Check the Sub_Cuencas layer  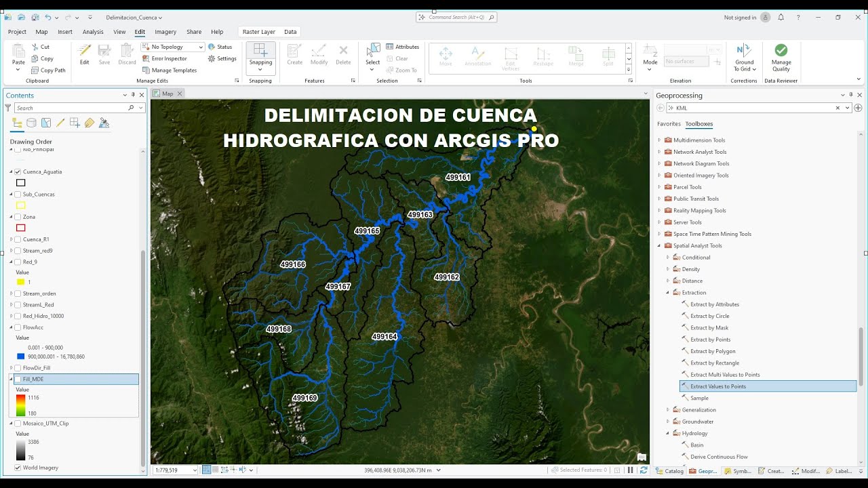click(18, 194)
